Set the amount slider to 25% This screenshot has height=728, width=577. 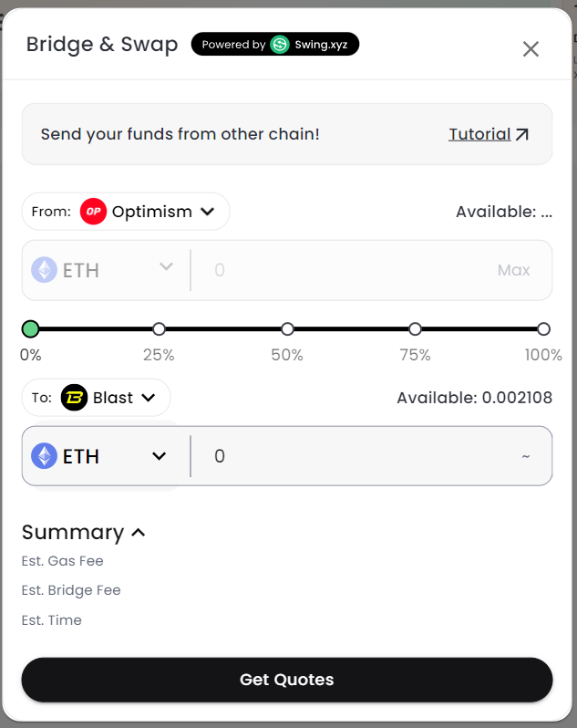(159, 328)
